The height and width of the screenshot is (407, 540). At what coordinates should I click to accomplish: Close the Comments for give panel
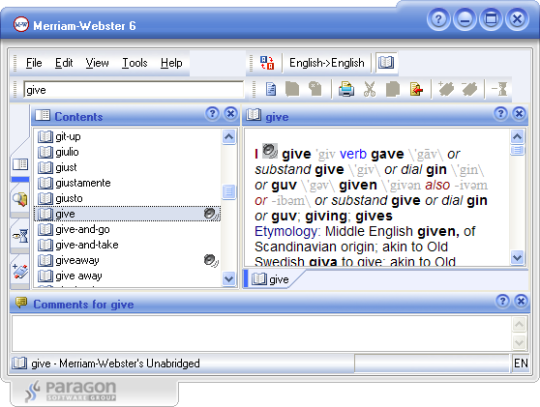521,301
